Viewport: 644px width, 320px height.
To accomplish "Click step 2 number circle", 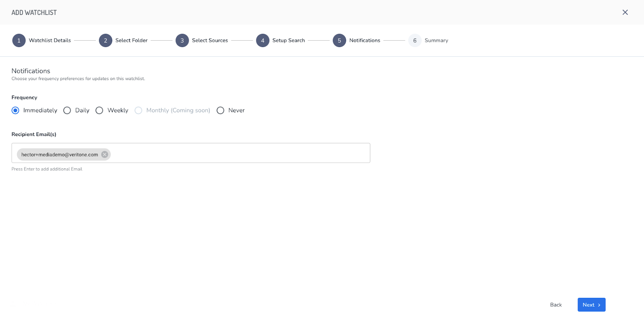I will pos(105,40).
